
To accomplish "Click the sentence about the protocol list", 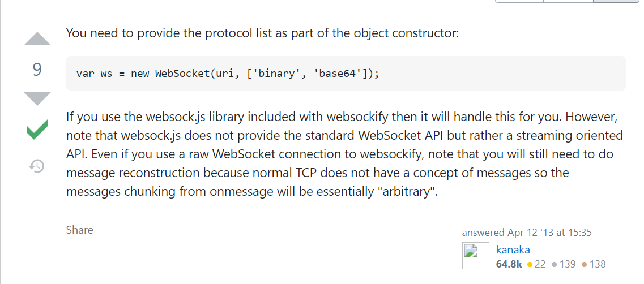I will (262, 33).
